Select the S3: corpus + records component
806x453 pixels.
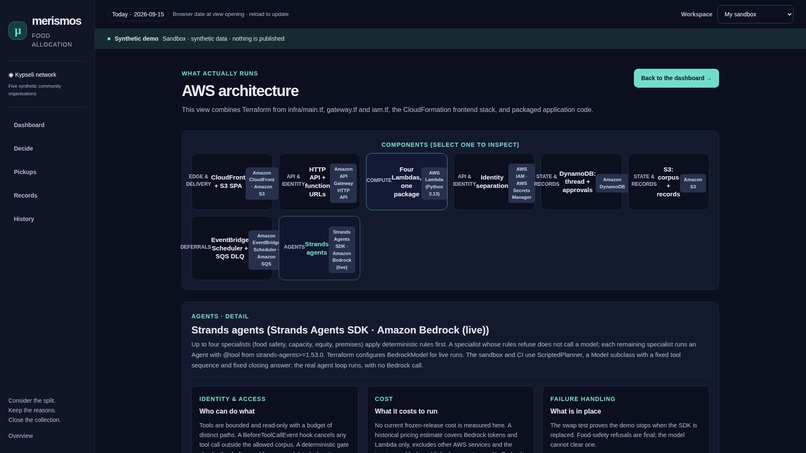click(x=668, y=182)
